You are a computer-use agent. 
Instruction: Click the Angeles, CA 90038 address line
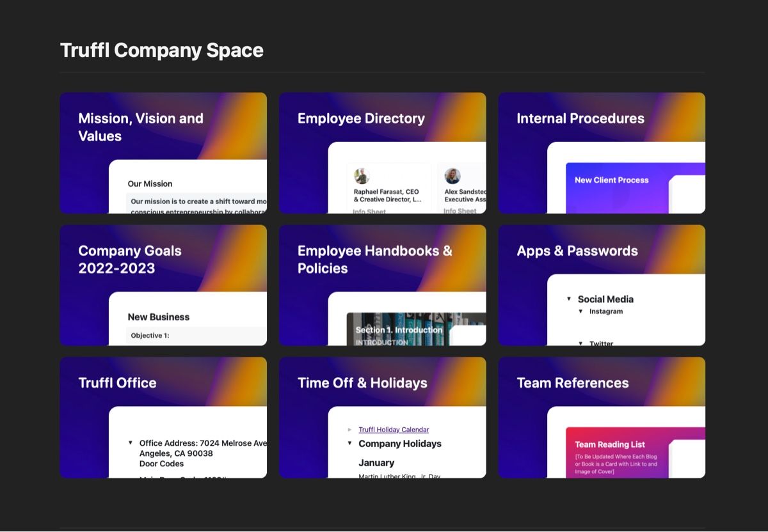(176, 453)
